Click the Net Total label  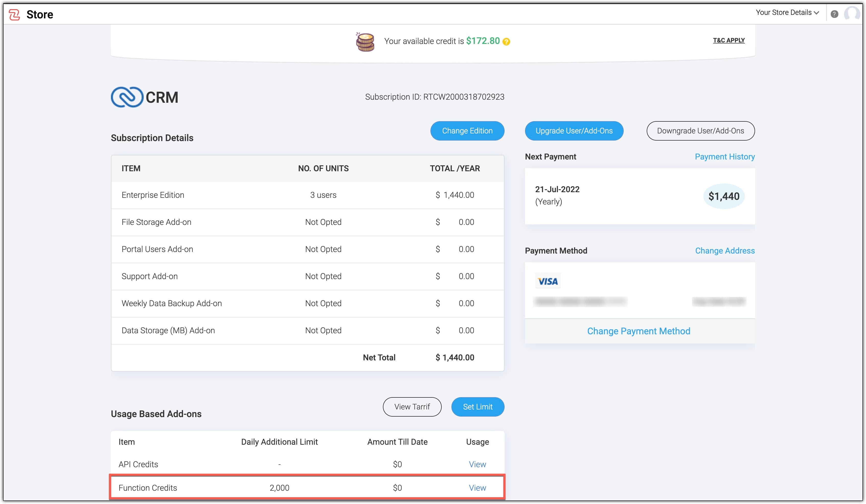click(379, 358)
